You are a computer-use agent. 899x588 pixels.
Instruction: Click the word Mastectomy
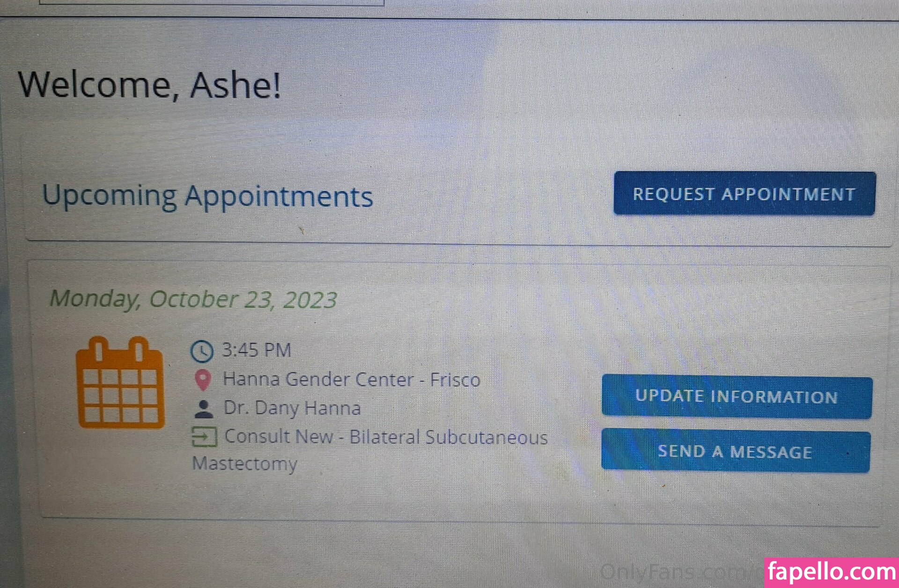click(x=244, y=464)
